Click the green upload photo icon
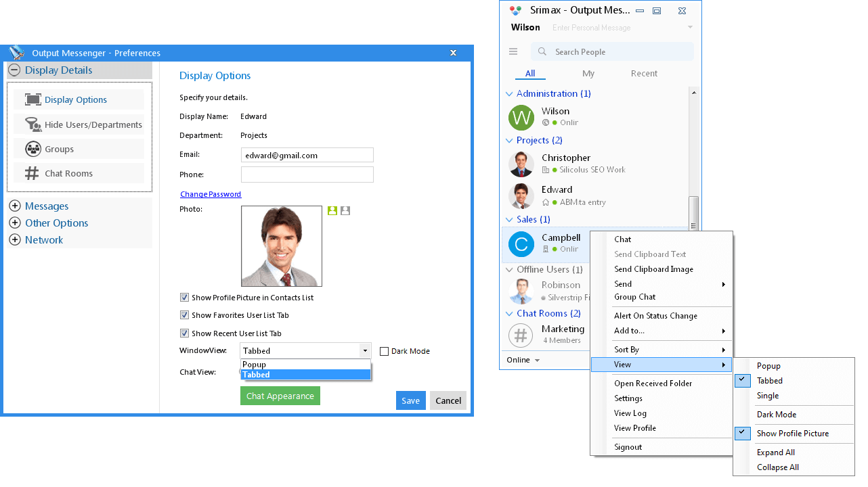The image size is (868, 487). tap(332, 210)
